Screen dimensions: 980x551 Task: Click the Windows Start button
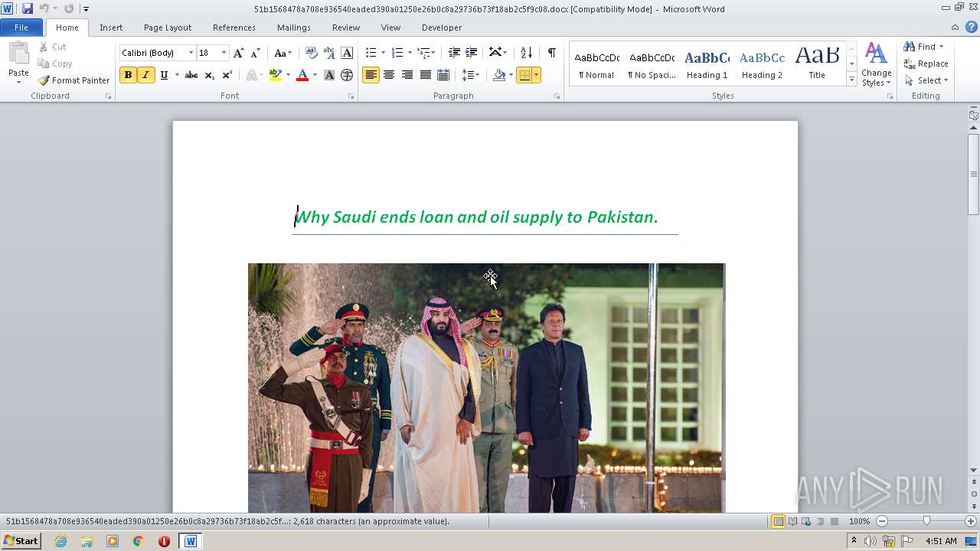point(21,541)
